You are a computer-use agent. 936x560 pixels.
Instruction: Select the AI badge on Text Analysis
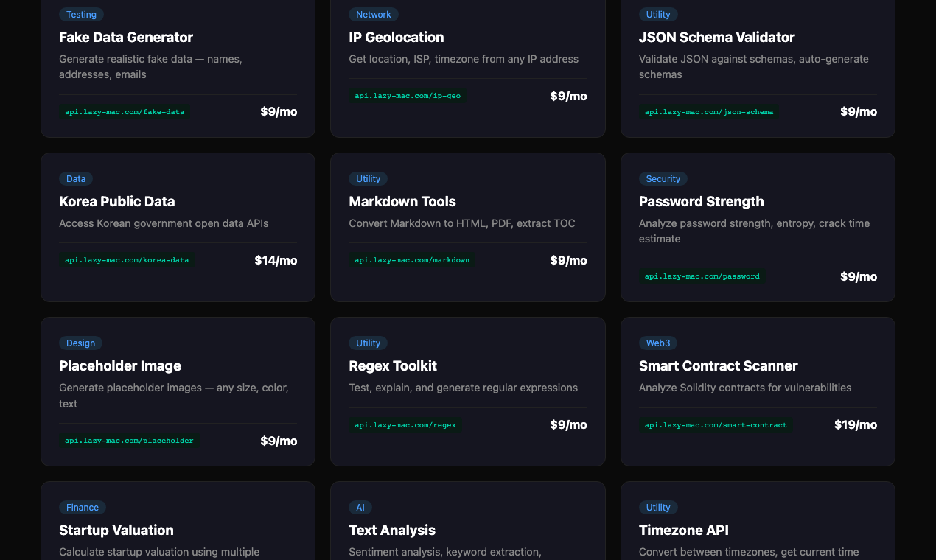(x=360, y=507)
